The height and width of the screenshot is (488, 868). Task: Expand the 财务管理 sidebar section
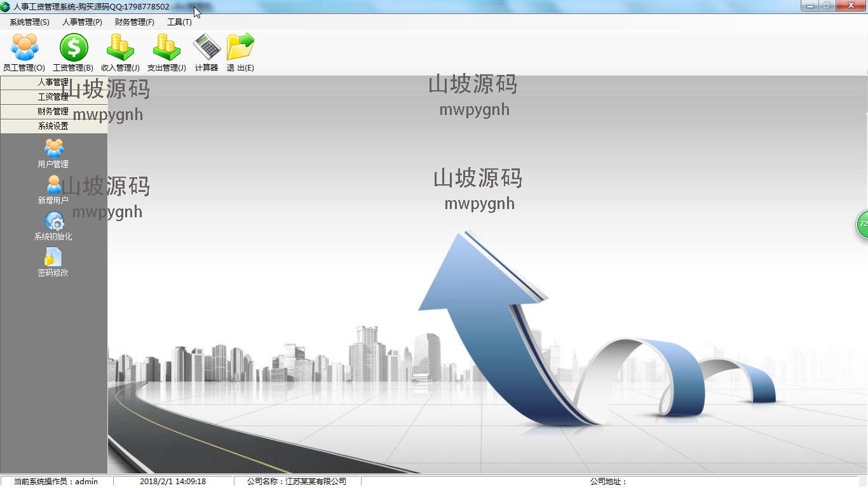coord(54,112)
